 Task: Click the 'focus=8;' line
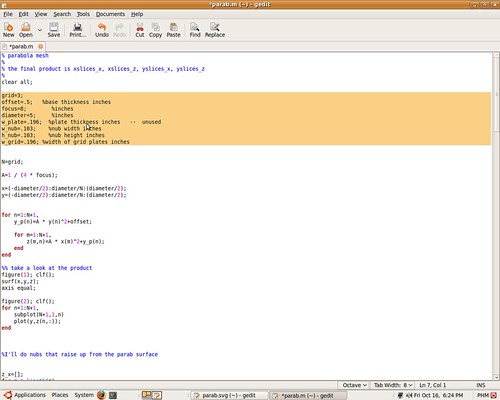[x=37, y=109]
